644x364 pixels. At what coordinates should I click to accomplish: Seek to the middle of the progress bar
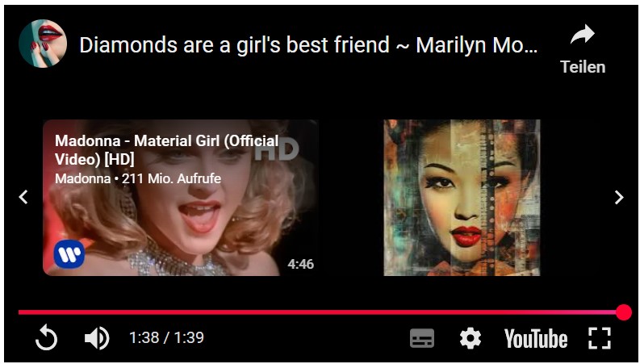coord(321,312)
